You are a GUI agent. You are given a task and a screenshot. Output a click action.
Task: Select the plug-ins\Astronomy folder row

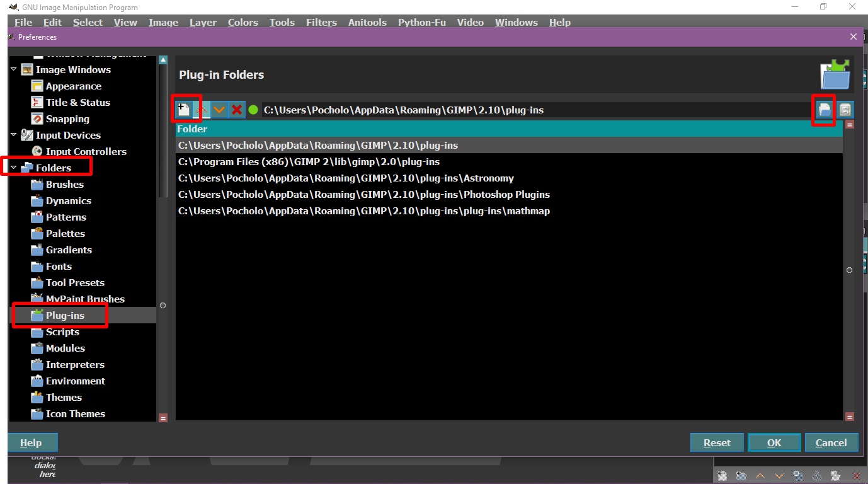click(508, 178)
